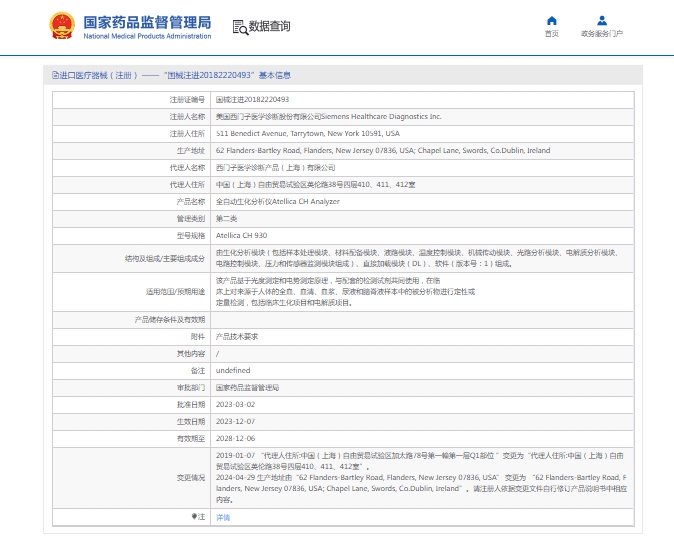674x540 pixels.
Task: Open the 政务服务门户 user icon
Action: coord(602,21)
